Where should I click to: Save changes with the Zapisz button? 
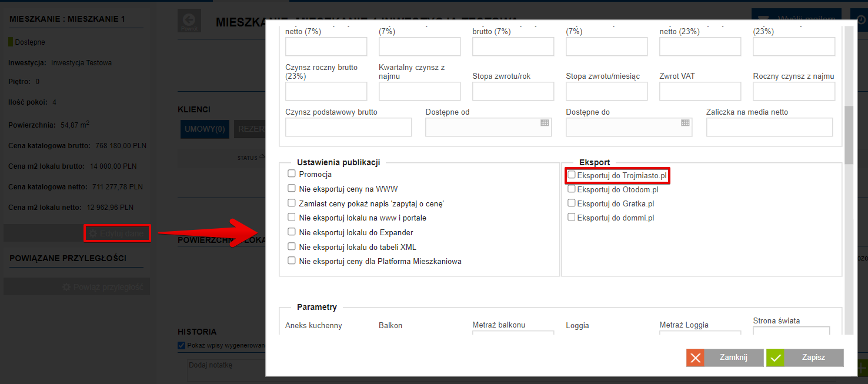pos(804,358)
